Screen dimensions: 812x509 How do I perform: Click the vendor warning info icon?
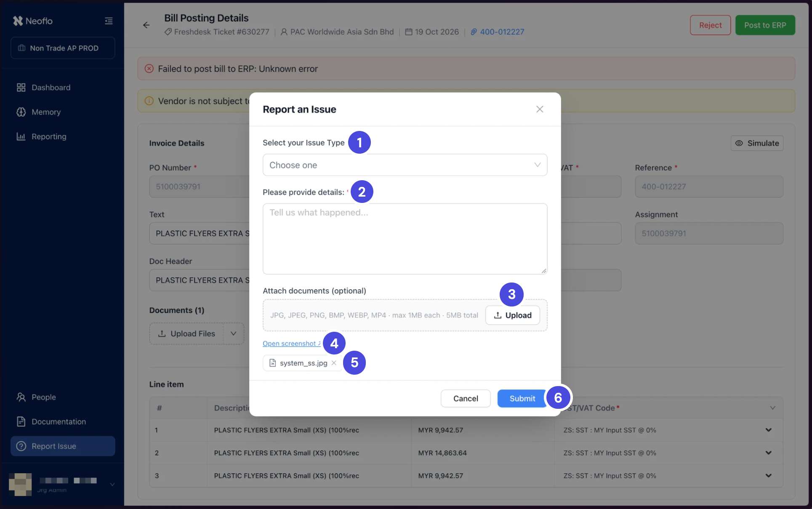coord(149,101)
